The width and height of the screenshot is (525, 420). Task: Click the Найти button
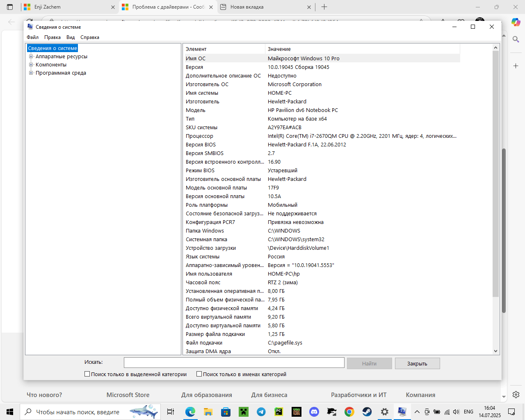[x=369, y=363]
